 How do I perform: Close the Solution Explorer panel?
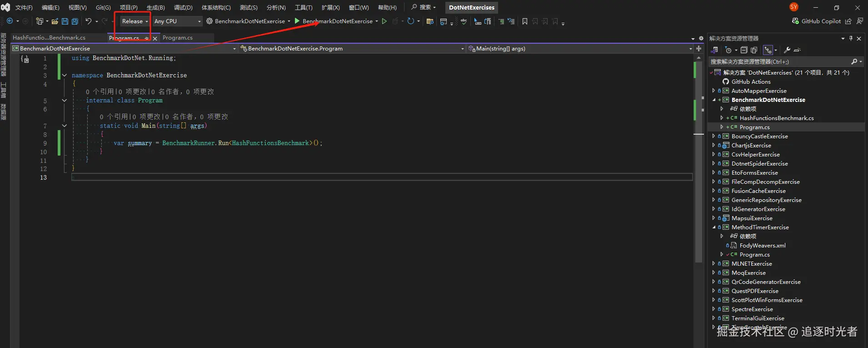click(859, 39)
